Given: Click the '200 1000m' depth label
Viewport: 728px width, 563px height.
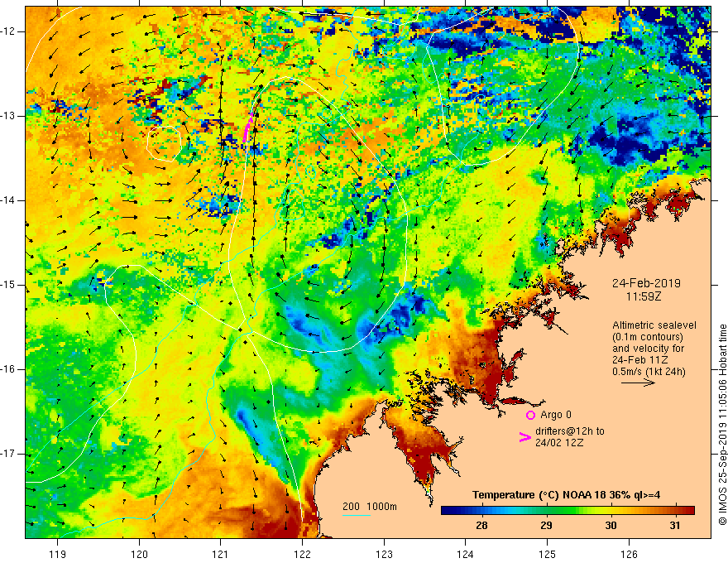Looking at the screenshot, I should coord(370,507).
